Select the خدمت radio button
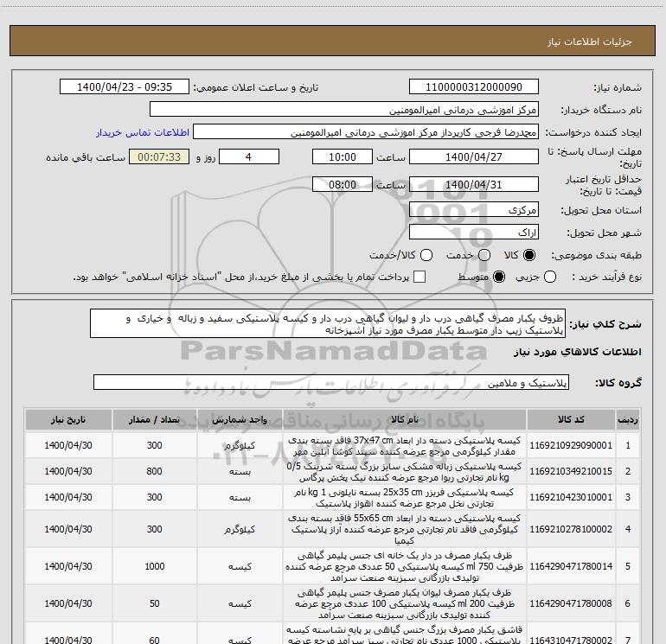The width and height of the screenshot is (666, 644). tap(484, 255)
